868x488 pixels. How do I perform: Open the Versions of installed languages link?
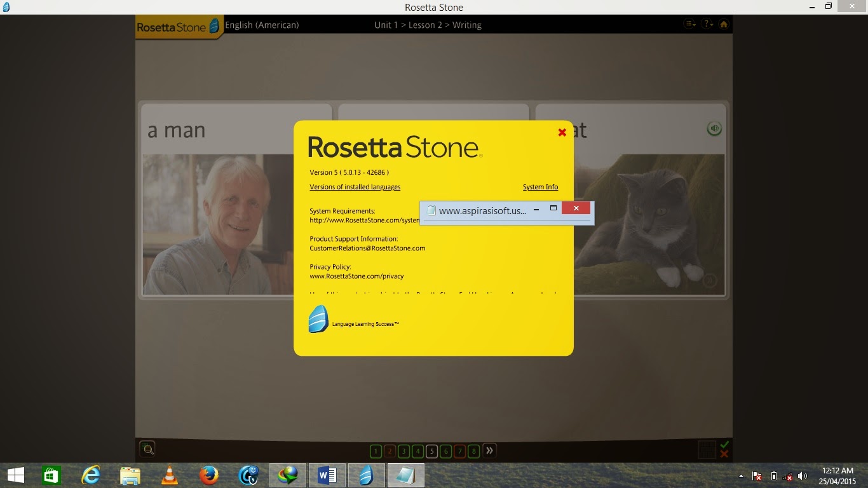click(355, 187)
